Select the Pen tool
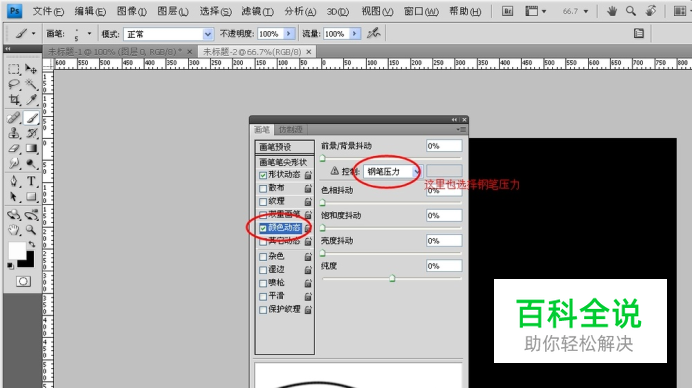The image size is (692, 388). [x=14, y=181]
